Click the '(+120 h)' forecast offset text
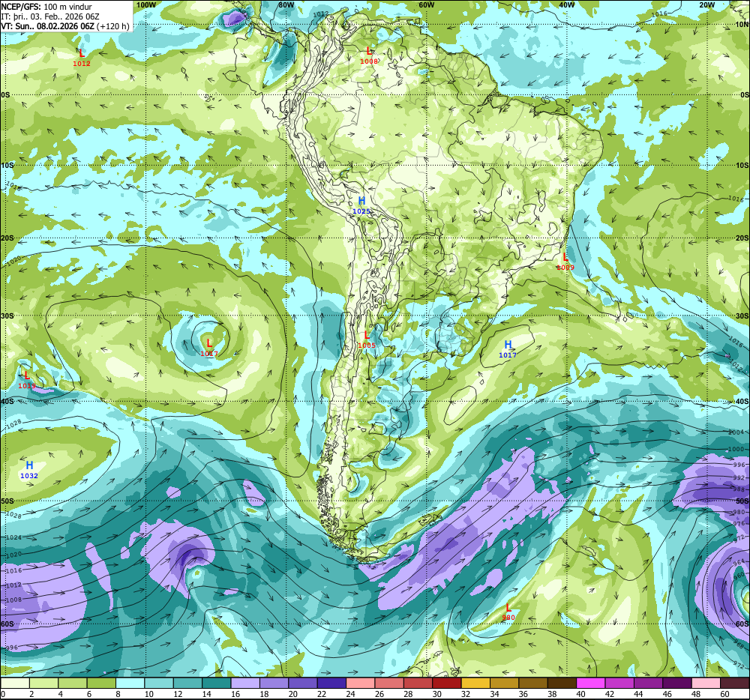 [x=113, y=25]
